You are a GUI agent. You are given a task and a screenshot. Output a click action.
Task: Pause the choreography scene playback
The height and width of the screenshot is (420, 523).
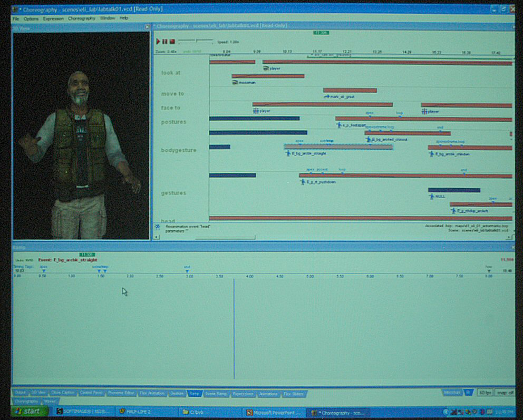tap(165, 41)
